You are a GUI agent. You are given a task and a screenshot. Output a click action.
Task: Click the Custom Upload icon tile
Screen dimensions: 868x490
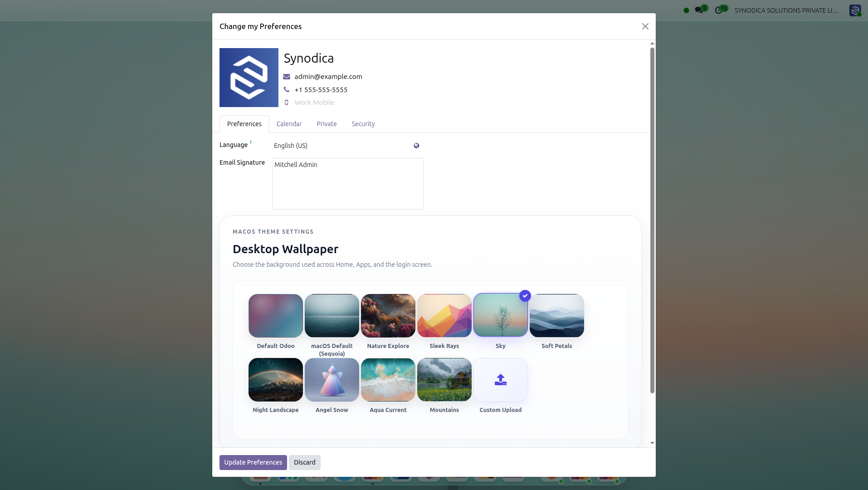pyautogui.click(x=501, y=380)
